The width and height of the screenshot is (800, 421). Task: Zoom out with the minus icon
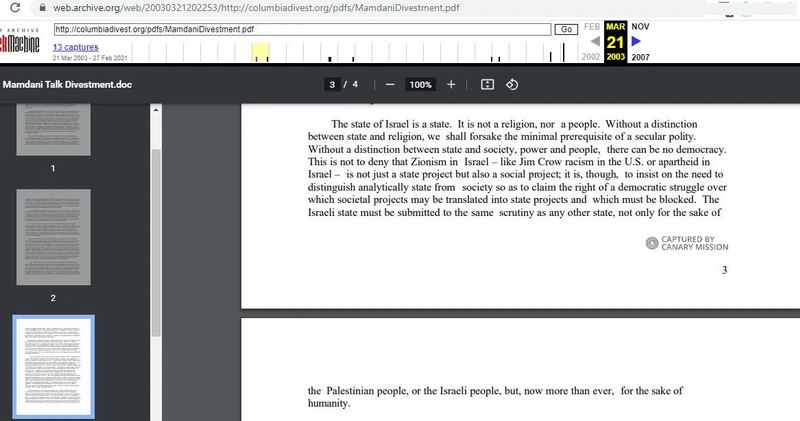pyautogui.click(x=390, y=85)
